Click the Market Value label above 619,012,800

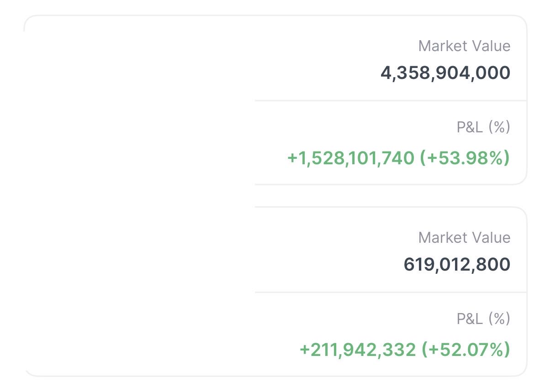point(464,238)
